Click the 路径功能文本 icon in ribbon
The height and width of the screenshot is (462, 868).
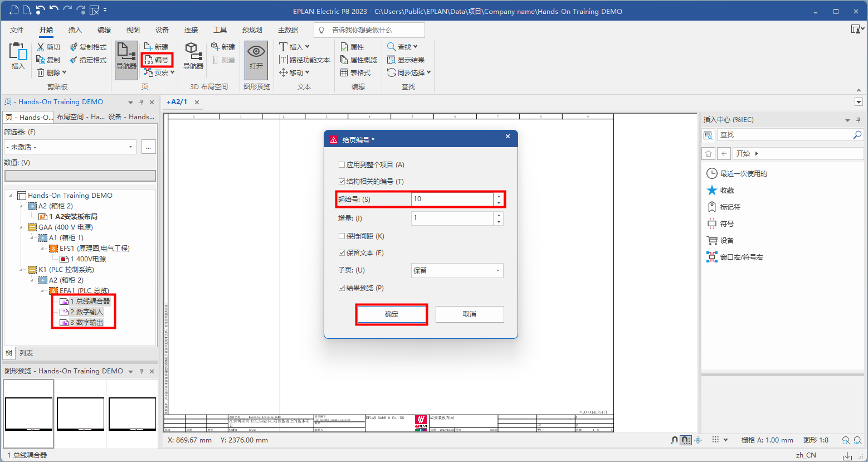tap(283, 60)
